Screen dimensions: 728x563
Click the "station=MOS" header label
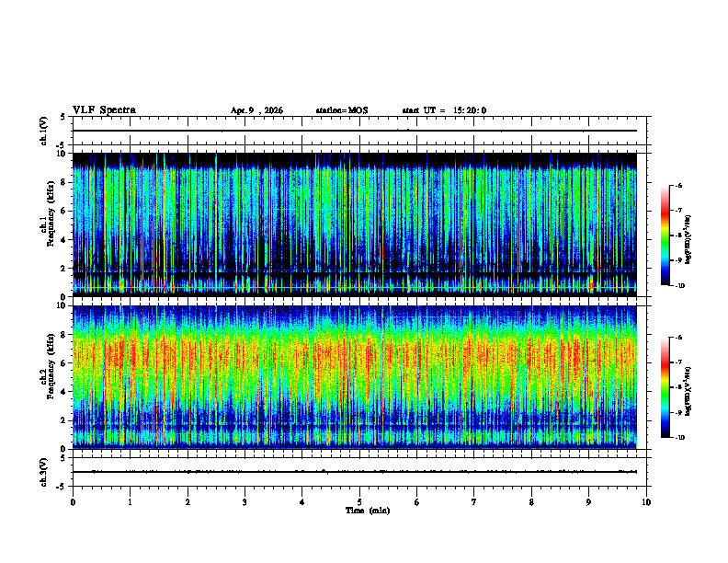click(x=342, y=110)
